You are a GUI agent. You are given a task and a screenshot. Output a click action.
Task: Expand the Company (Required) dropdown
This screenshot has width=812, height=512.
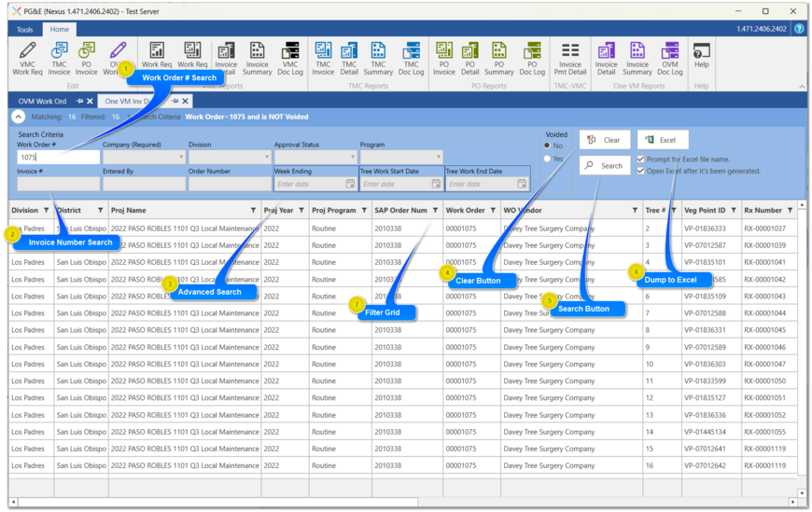(181, 158)
